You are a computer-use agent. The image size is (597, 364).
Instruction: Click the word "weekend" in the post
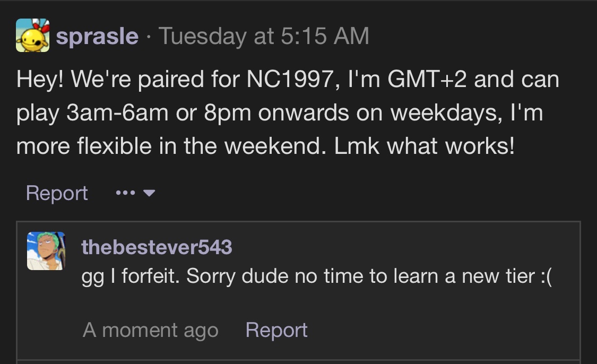[x=273, y=146]
